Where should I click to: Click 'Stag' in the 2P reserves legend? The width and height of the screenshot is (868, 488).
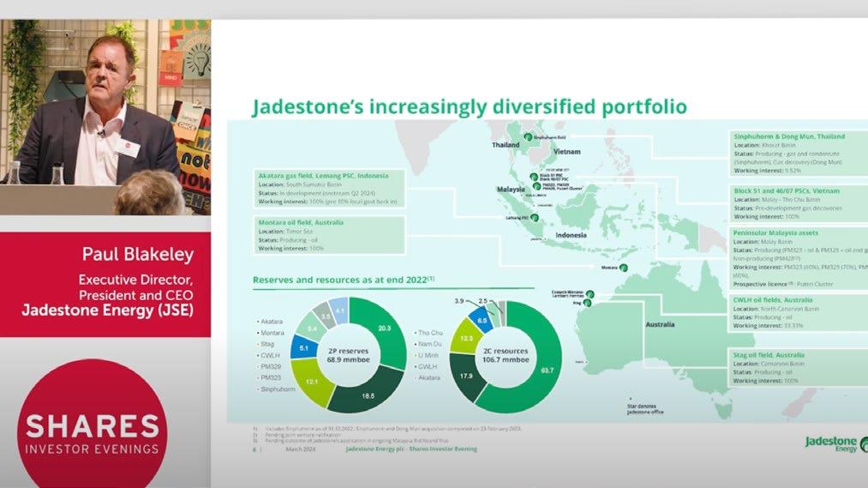point(267,344)
